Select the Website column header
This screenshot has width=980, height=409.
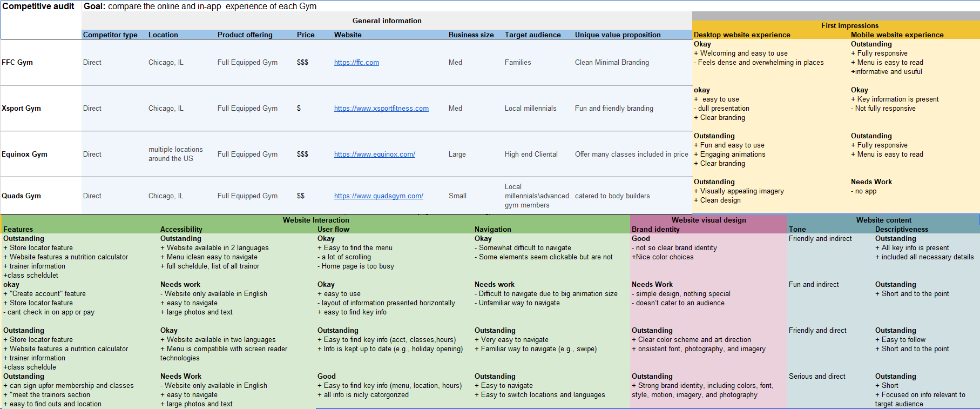click(x=348, y=35)
